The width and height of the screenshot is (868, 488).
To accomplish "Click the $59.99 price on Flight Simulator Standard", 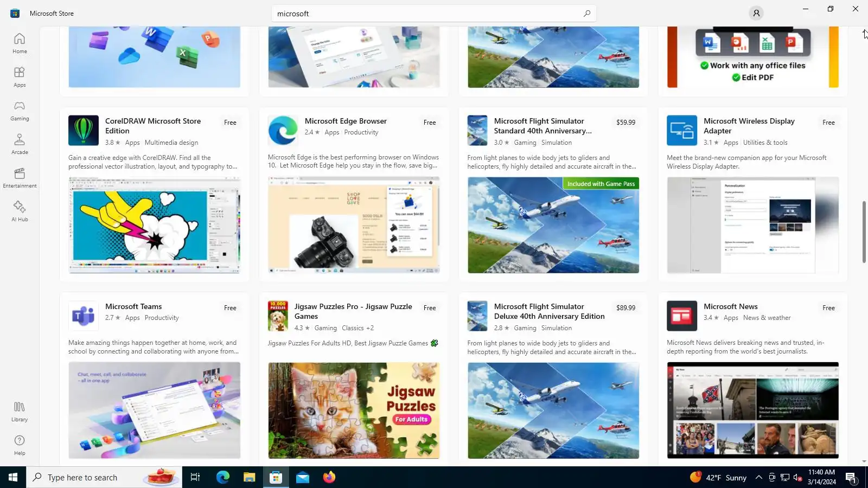I will point(626,123).
